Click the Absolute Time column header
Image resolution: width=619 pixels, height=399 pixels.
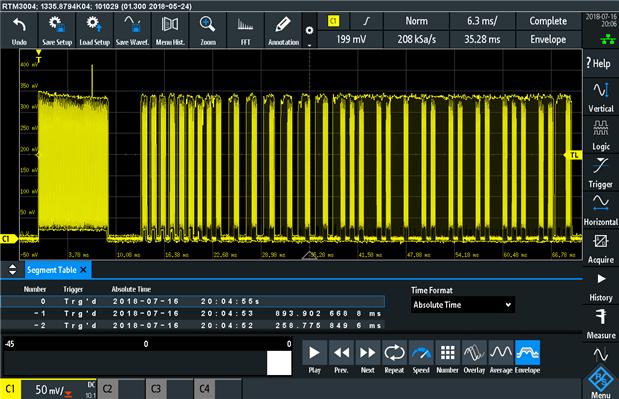(x=131, y=289)
